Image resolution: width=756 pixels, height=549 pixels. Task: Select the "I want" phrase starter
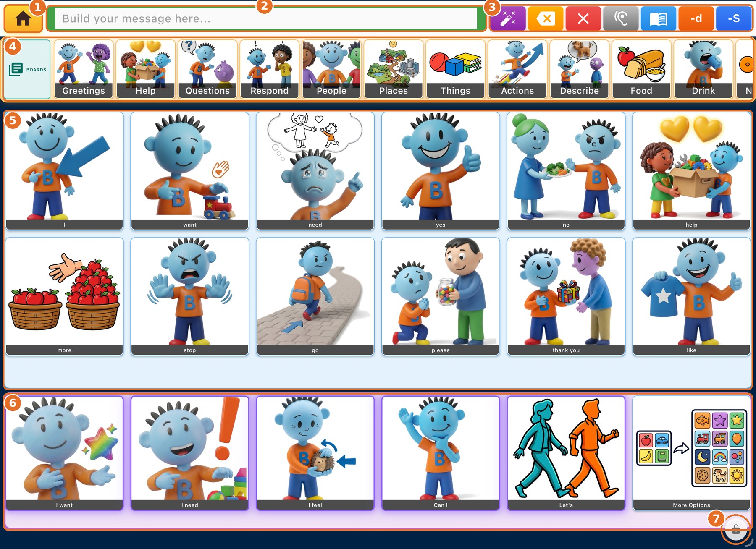pos(64,453)
